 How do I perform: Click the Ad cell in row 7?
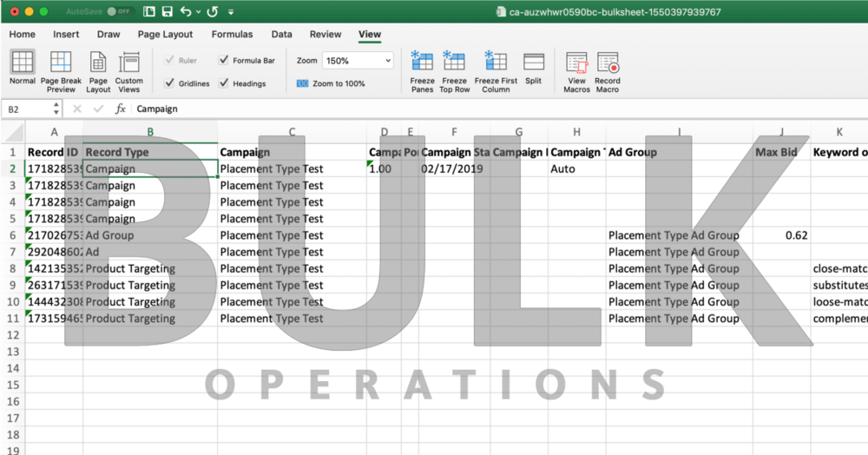click(x=150, y=252)
